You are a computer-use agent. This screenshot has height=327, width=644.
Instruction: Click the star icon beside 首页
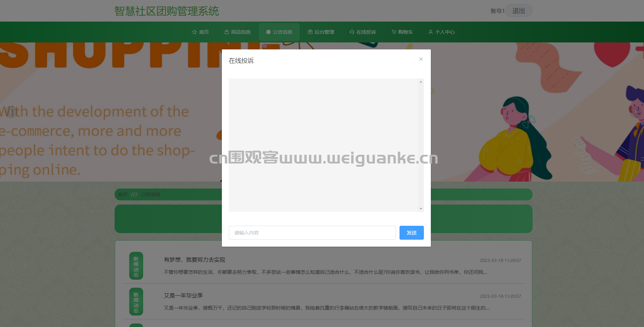(x=194, y=32)
